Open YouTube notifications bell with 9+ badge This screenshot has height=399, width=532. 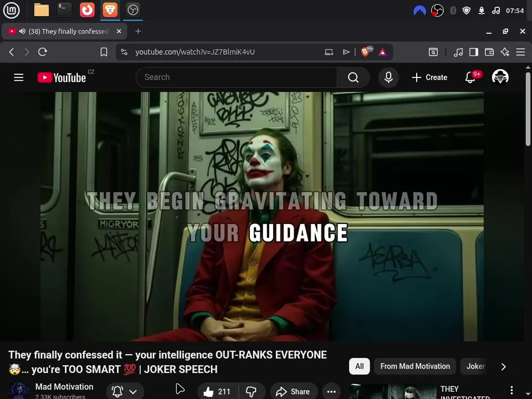(470, 78)
